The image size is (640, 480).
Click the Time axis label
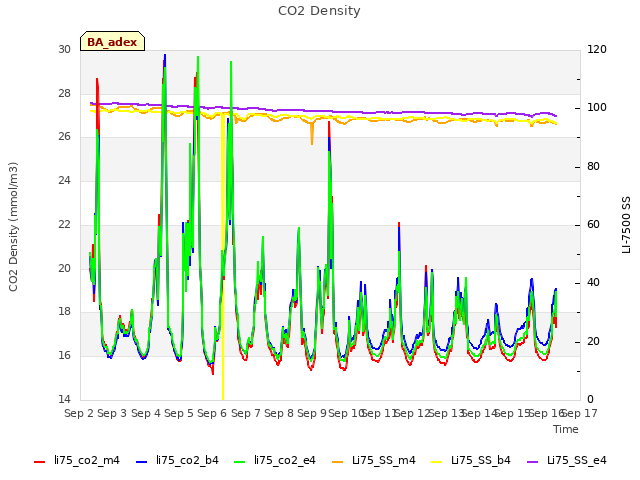point(566,429)
